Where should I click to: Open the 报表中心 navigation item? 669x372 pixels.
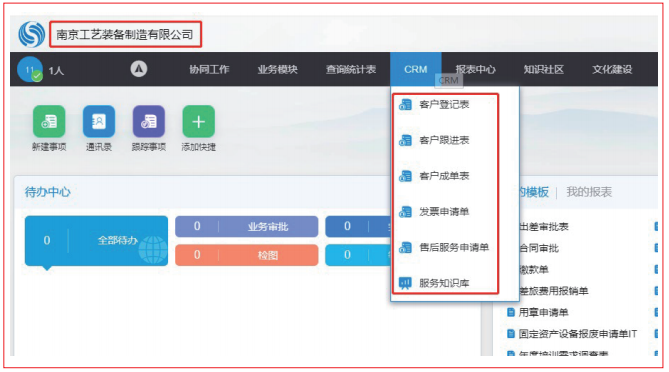pyautogui.click(x=475, y=69)
